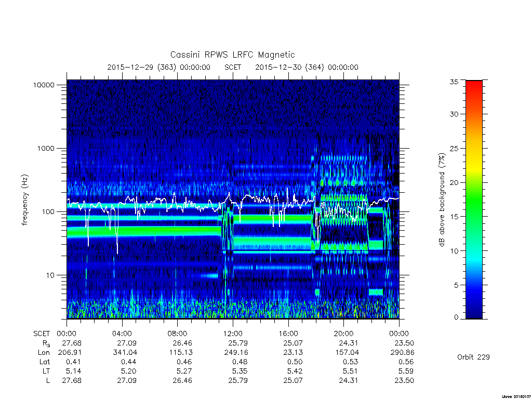Click the 'LT' row label
Viewport: 532px width, 399px height.
(46, 371)
